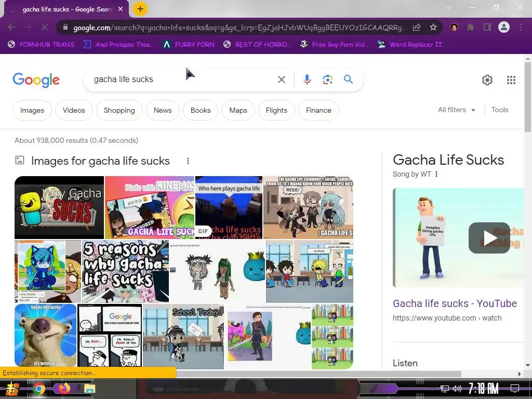Open the Chrome profile avatar
532x399 pixels.
click(x=504, y=27)
